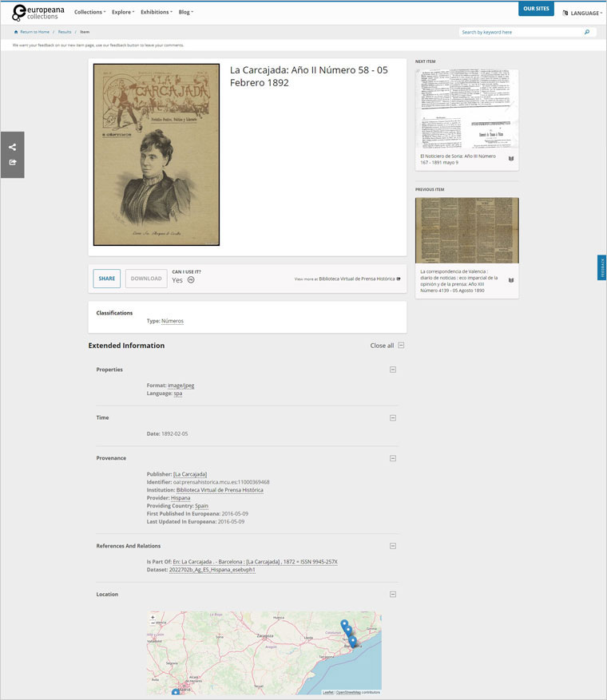Click the external link icon after Prensa Histórica
The width and height of the screenshot is (607, 700).
[x=399, y=279]
